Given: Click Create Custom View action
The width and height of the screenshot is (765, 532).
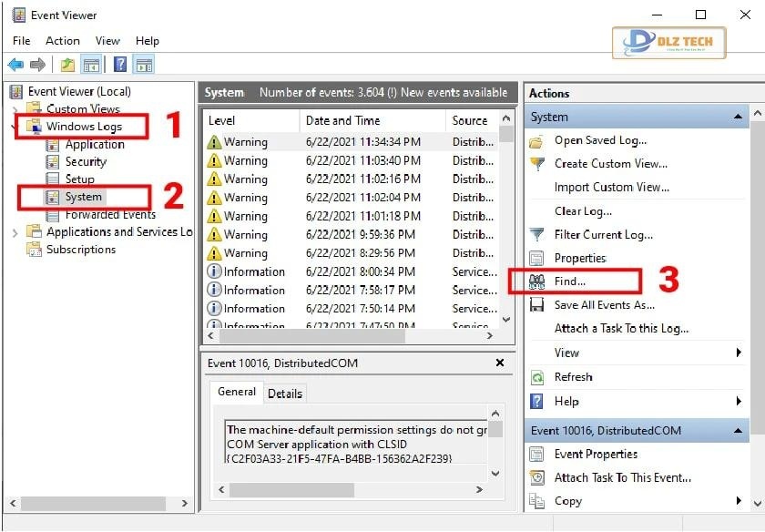Looking at the screenshot, I should [611, 163].
